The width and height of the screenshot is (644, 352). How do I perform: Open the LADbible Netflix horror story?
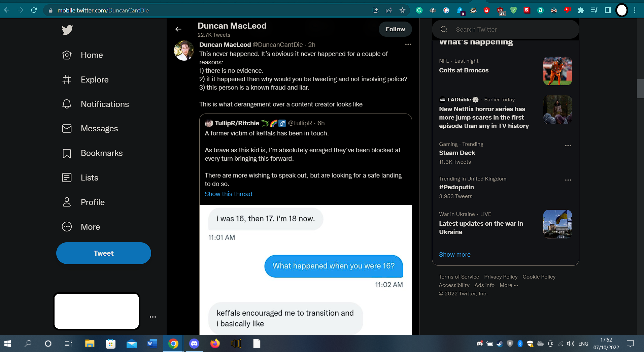pos(484,118)
